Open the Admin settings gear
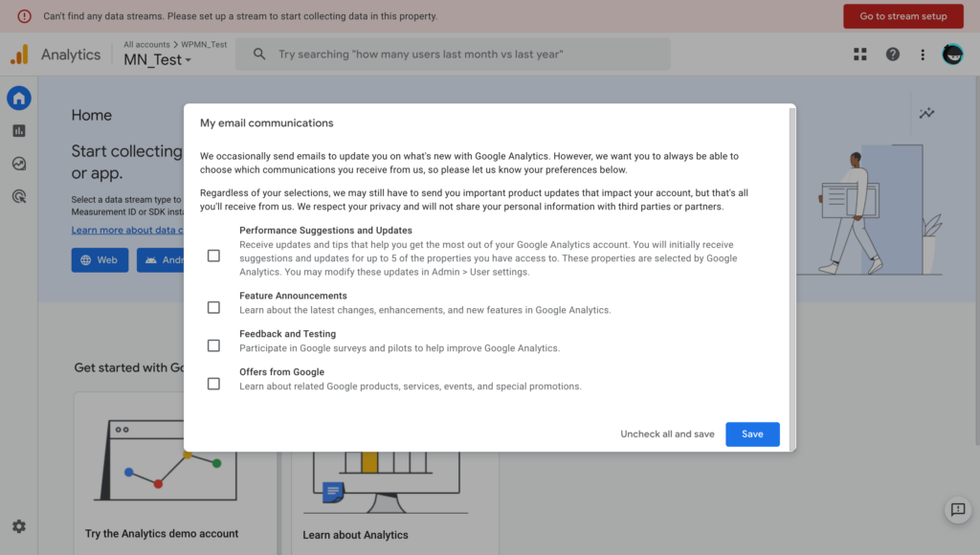980x555 pixels. click(x=19, y=525)
